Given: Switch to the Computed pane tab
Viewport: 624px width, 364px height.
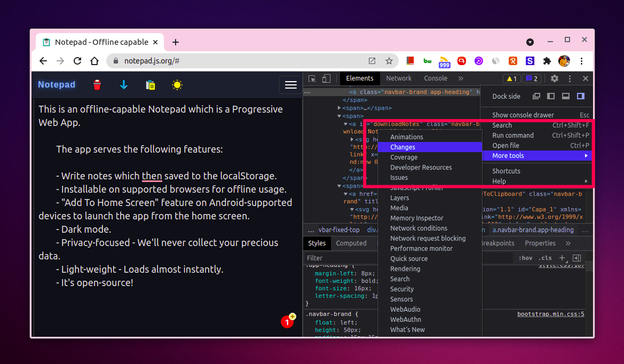Looking at the screenshot, I should [x=351, y=243].
